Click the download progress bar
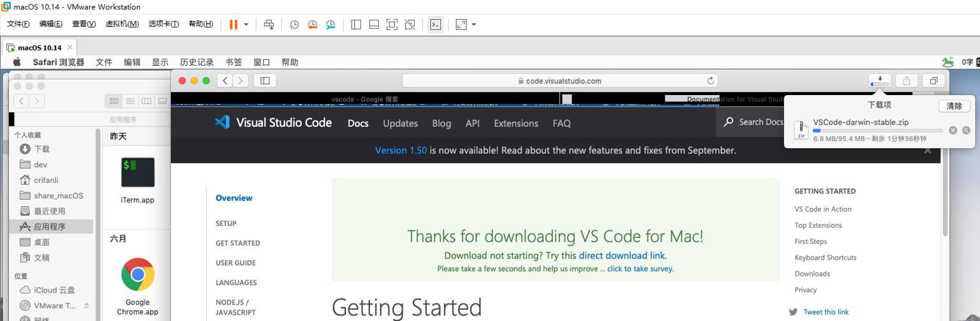 878,130
